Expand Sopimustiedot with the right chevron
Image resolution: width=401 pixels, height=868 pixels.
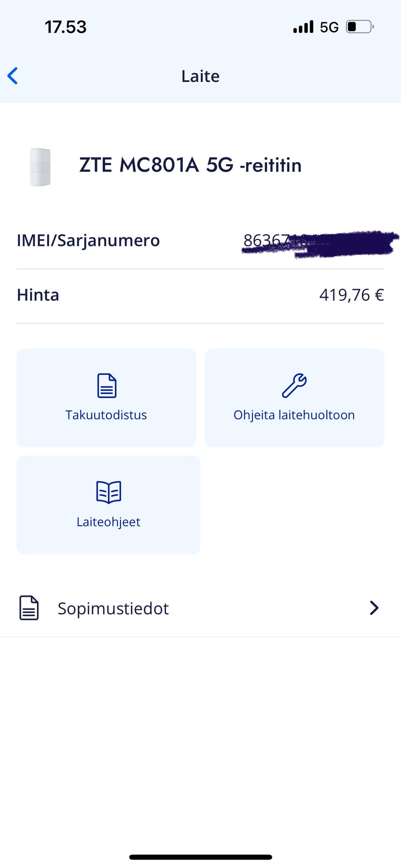click(x=374, y=608)
